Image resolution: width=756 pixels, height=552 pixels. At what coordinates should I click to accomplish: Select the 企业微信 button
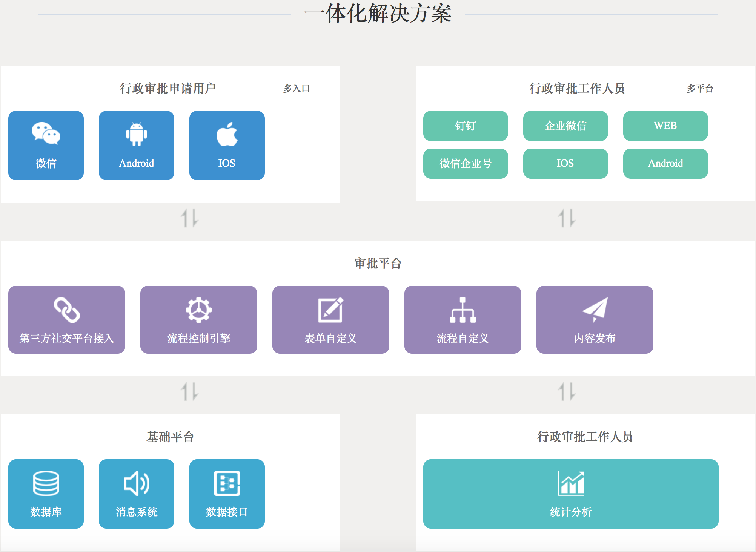[565, 126]
